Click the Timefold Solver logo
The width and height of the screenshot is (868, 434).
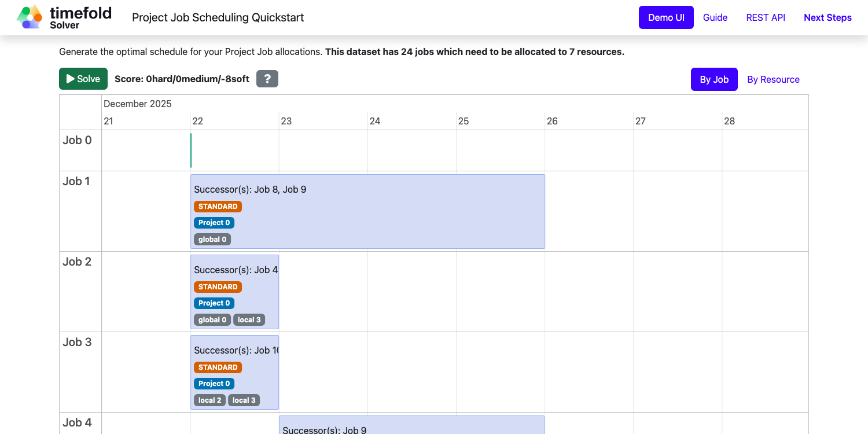coord(64,17)
